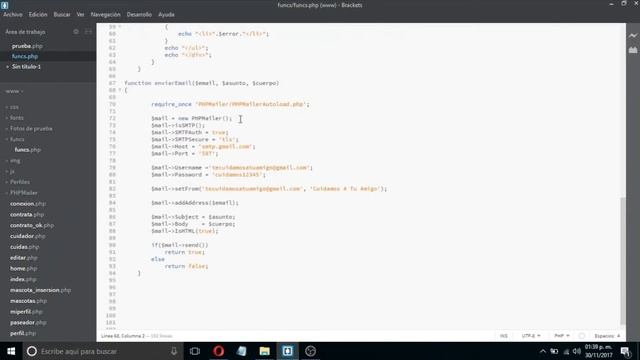Open mascotas.php in file tree
This screenshot has width=640, height=360.
coord(29,301)
